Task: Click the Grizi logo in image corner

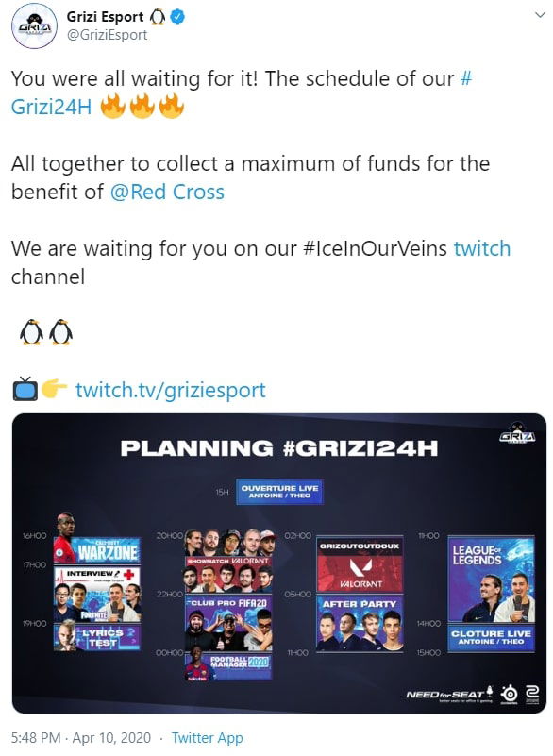Action: pos(517,433)
